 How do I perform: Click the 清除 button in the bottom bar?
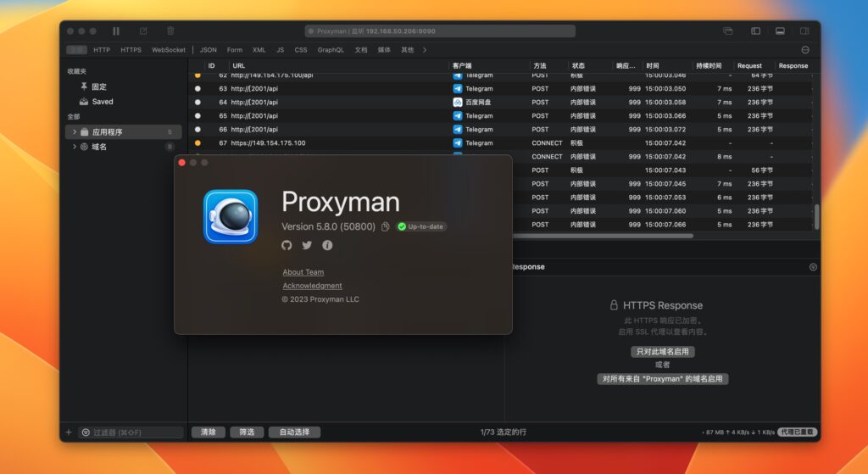209,432
